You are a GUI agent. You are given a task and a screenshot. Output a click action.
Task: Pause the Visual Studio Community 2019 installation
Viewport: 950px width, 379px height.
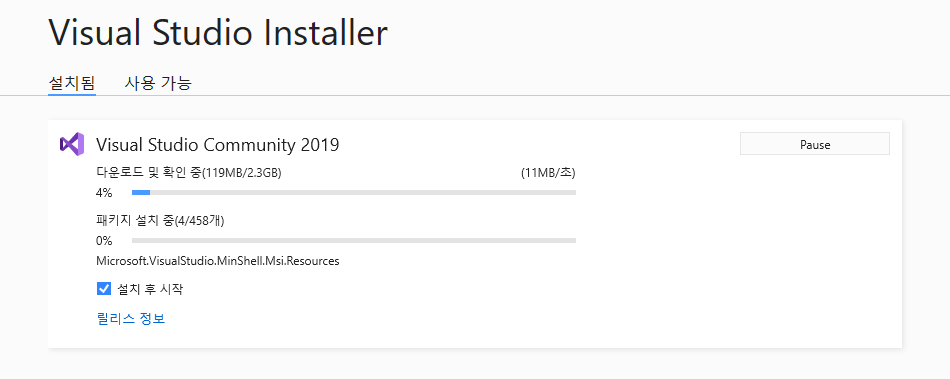815,144
